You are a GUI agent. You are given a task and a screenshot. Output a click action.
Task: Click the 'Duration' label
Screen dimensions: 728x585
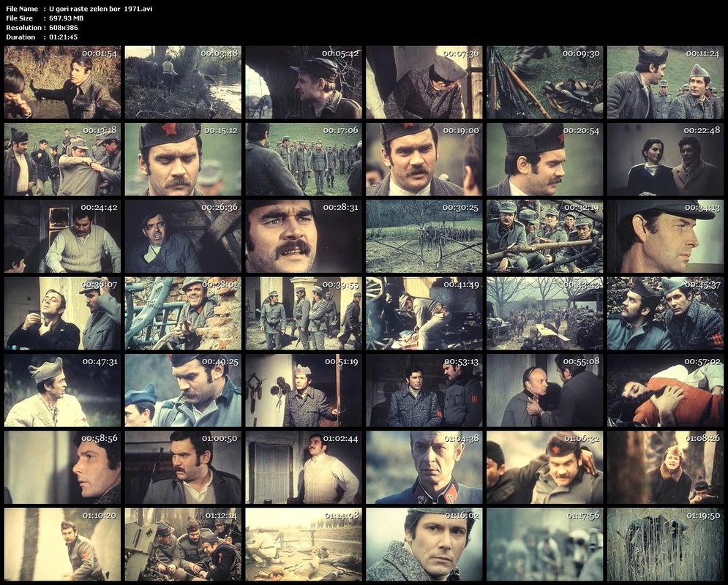tap(20, 37)
